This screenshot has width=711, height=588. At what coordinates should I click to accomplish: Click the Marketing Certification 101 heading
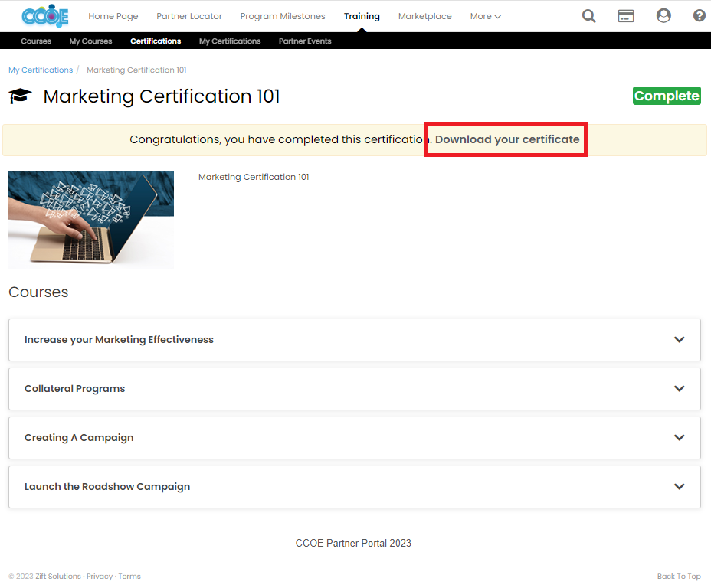(162, 96)
